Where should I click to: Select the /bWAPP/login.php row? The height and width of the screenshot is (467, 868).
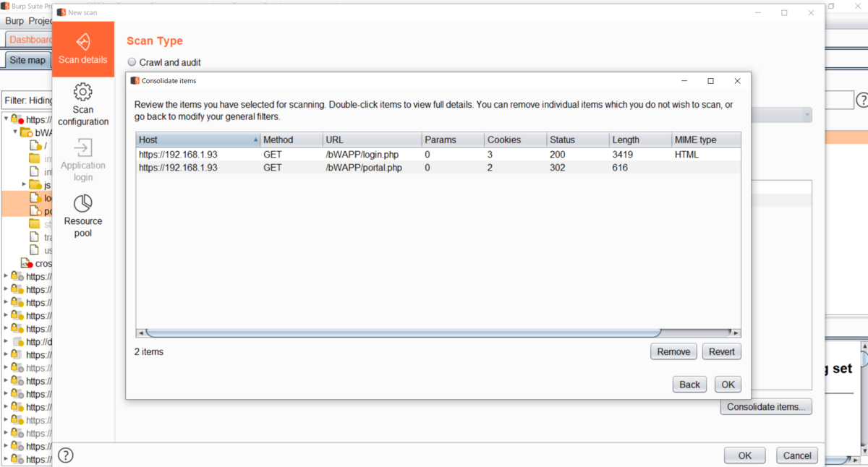[438, 155]
